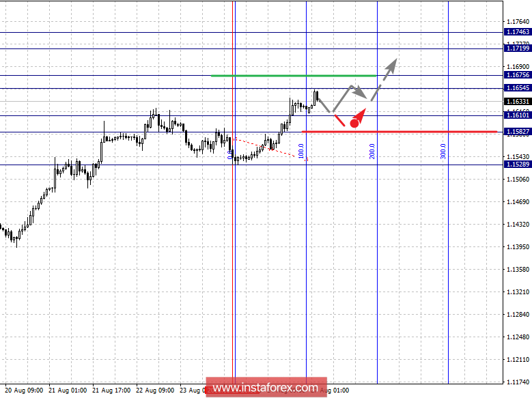Click the 1.12840 axis price value
The image size is (532, 398).
(518, 315)
